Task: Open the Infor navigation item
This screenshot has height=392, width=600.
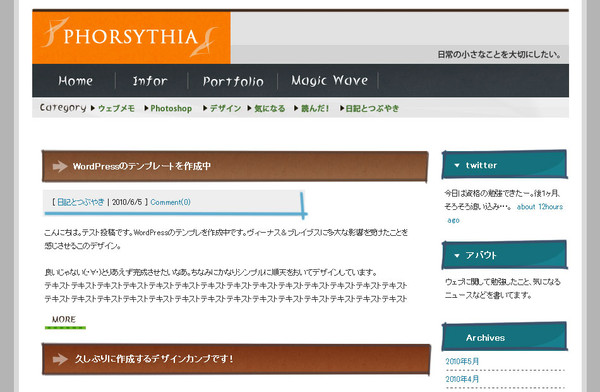Action: pos(150,81)
